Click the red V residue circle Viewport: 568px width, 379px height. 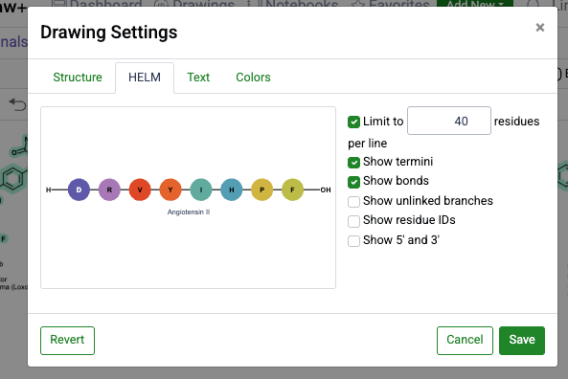click(x=140, y=190)
